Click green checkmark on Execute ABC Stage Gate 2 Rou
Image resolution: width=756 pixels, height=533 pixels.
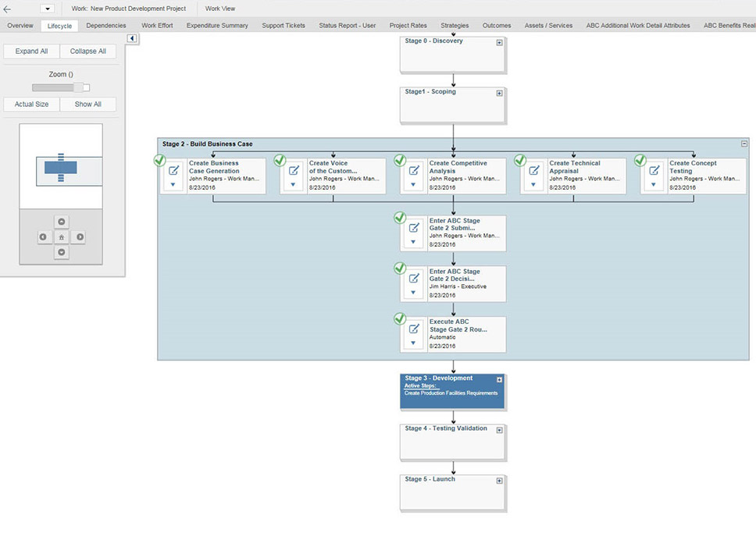coord(400,318)
